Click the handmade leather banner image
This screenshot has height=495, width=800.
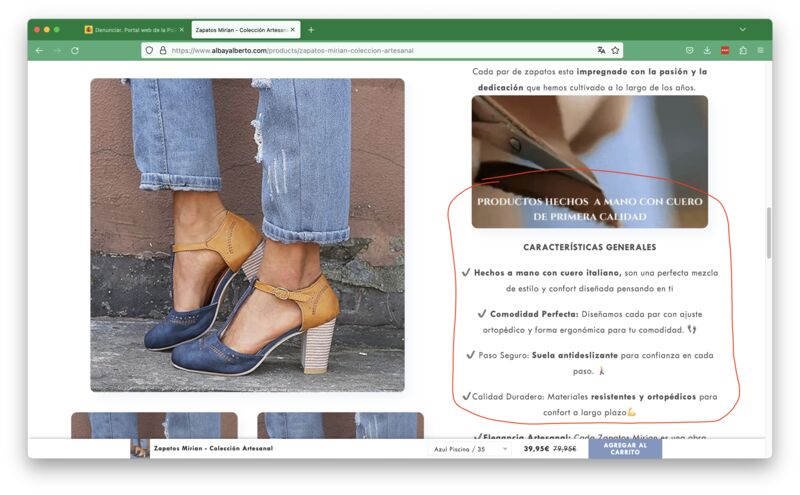[589, 161]
